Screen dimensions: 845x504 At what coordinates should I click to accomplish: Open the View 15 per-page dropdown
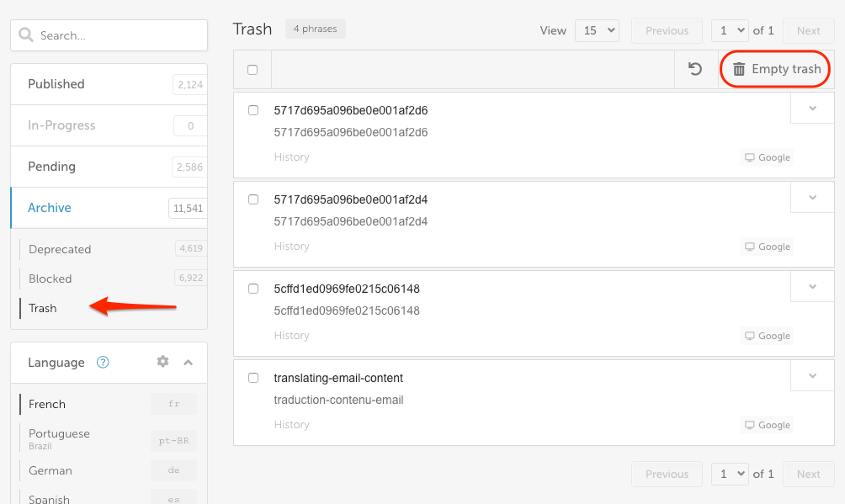[x=597, y=31]
